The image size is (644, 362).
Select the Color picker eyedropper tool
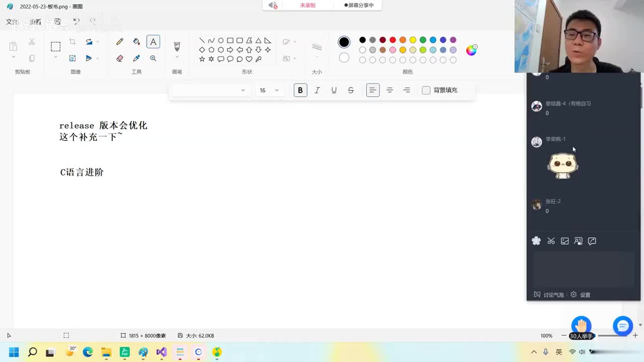coord(136,58)
